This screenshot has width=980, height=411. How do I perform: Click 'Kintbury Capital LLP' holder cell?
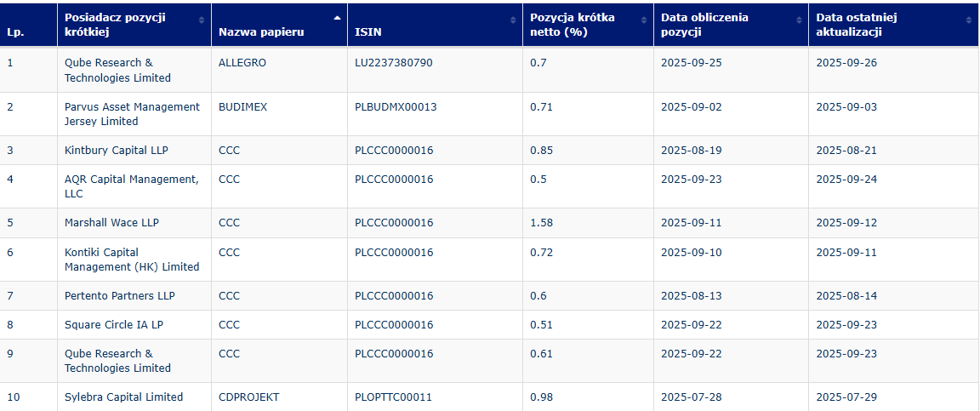117,151
